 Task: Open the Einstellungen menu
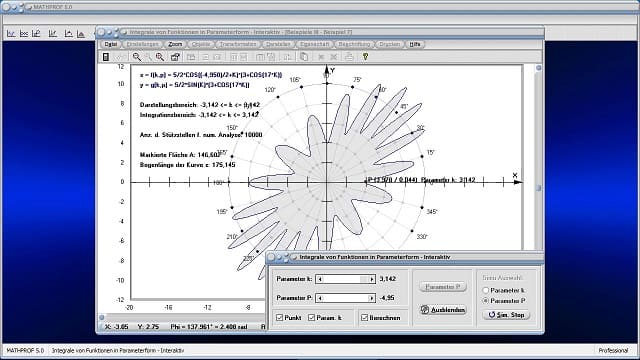(142, 44)
